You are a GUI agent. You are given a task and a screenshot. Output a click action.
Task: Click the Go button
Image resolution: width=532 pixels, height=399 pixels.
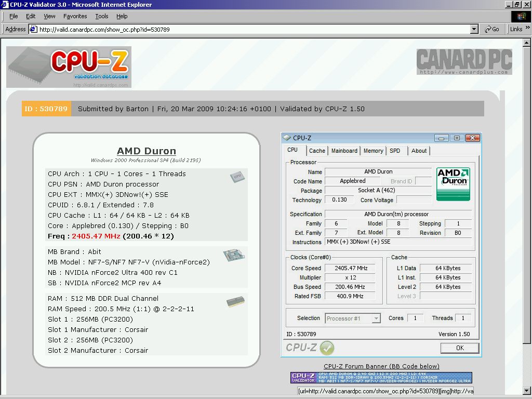492,29
